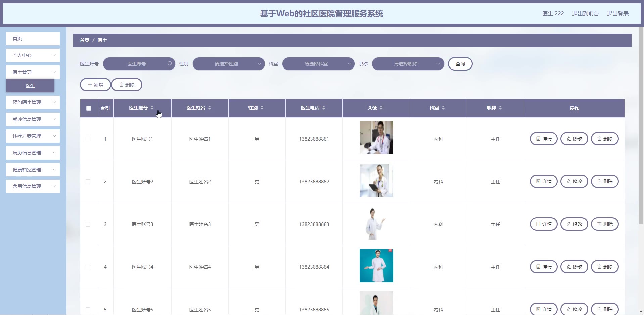Click 修改 for 医生账号1 row
The height and width of the screenshot is (315, 644).
(x=574, y=139)
